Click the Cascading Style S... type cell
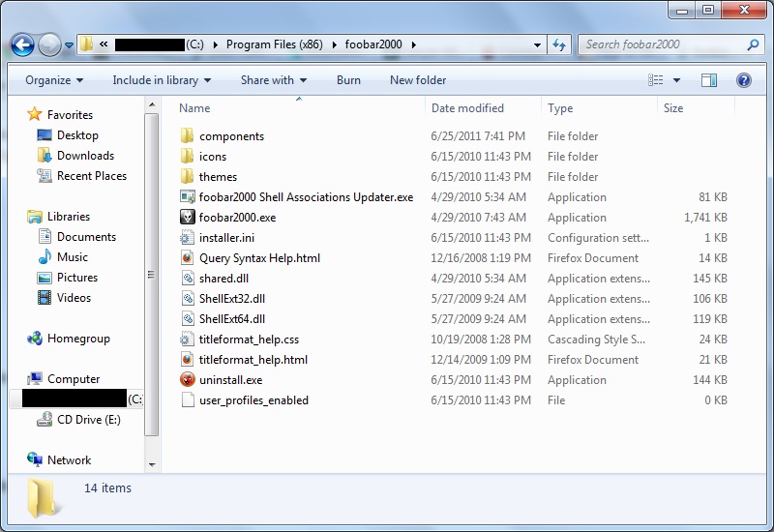The width and height of the screenshot is (774, 532). click(596, 340)
